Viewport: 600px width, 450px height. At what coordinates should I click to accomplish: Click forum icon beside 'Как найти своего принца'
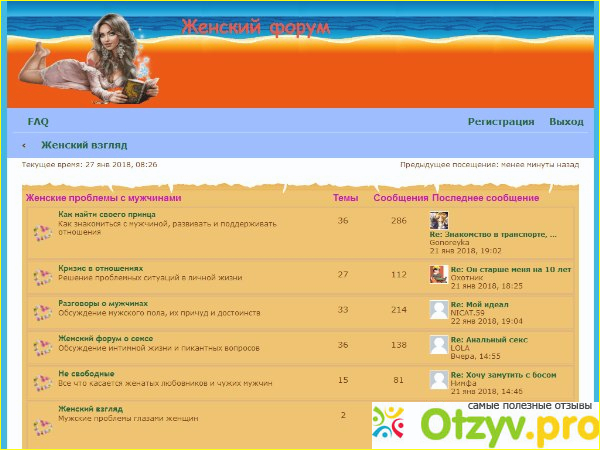pyautogui.click(x=42, y=232)
